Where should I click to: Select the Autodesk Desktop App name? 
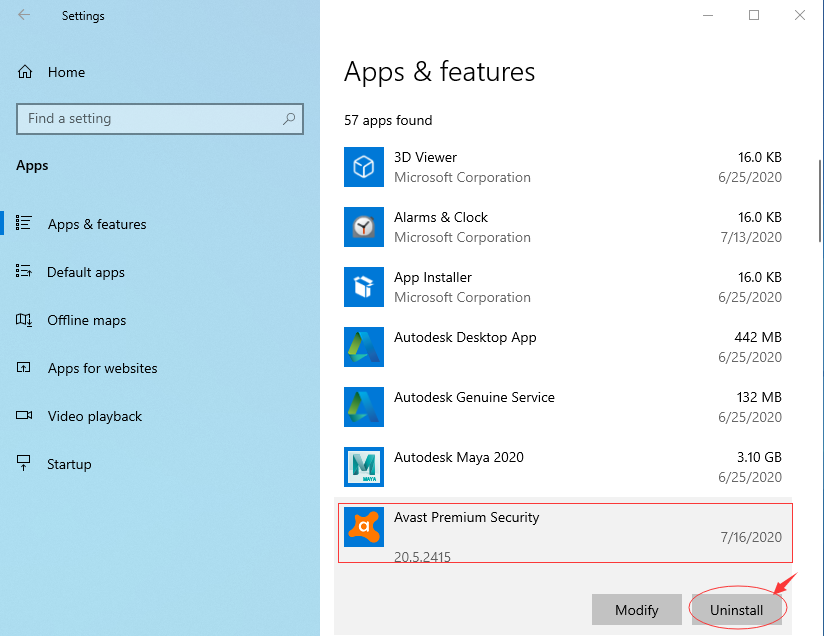click(465, 337)
